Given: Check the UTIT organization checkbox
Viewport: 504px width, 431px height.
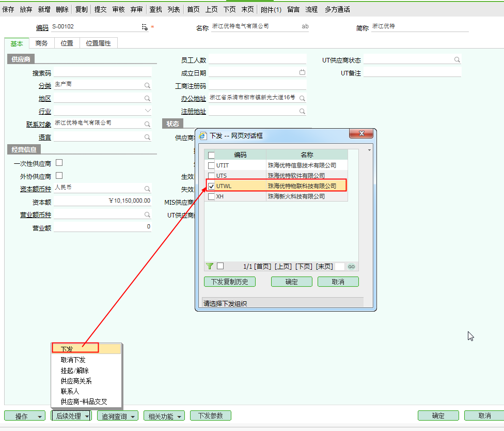Looking at the screenshot, I should coord(211,165).
